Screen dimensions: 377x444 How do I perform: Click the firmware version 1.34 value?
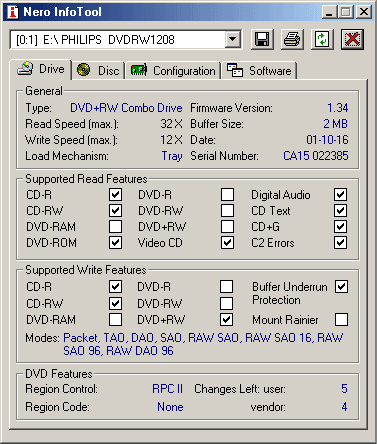[337, 108]
